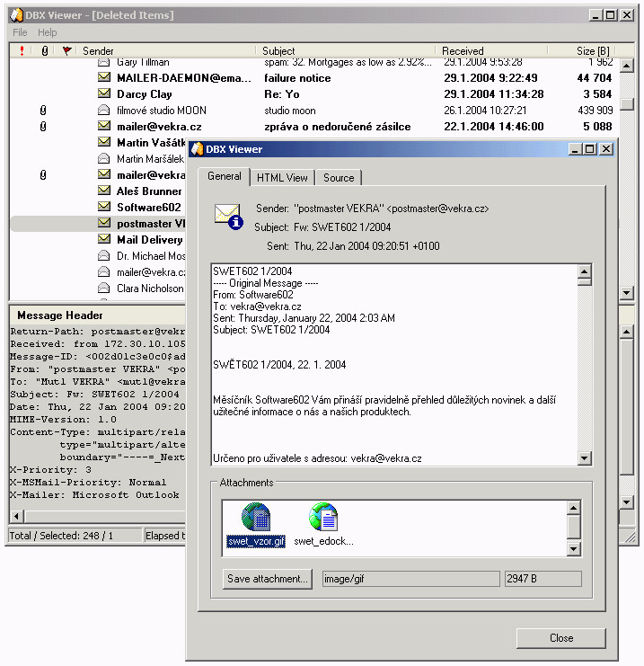This screenshot has height=666, width=644.
Task: Sort the list by Subject column header
Action: [346, 51]
